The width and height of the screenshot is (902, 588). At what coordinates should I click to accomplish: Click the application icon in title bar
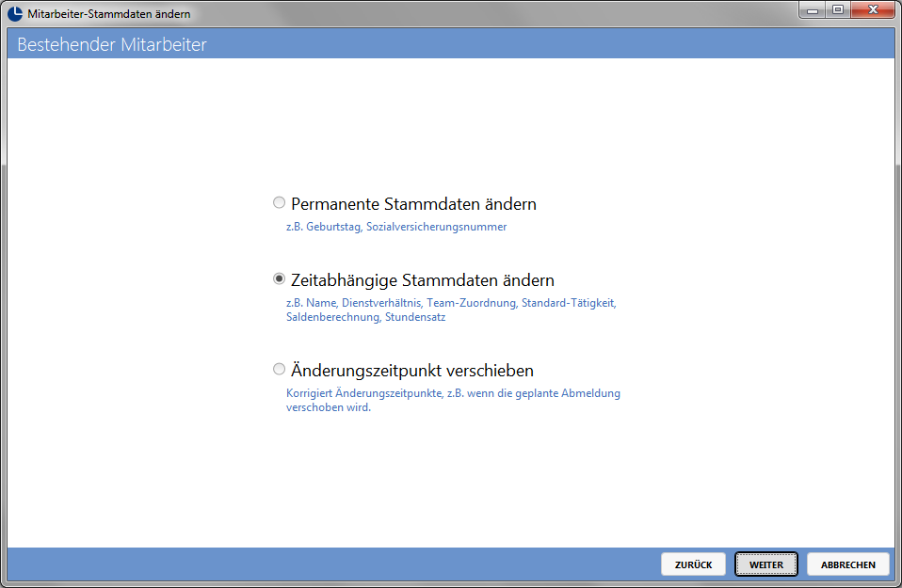[15, 13]
